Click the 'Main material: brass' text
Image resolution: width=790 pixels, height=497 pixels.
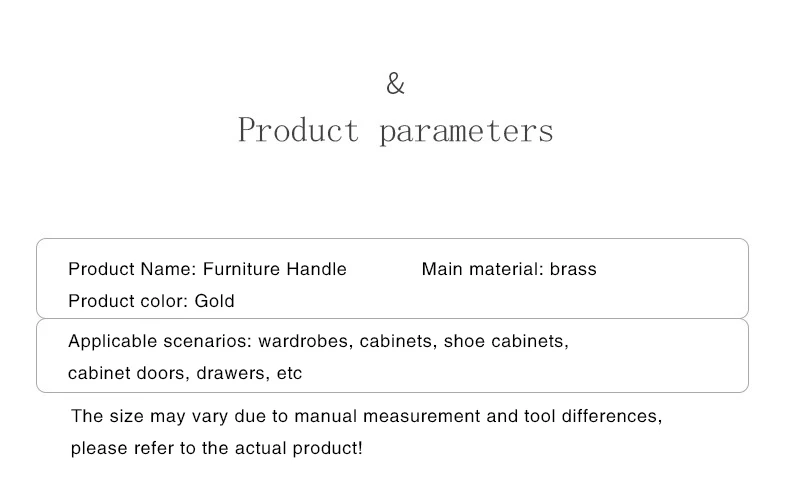tap(509, 269)
